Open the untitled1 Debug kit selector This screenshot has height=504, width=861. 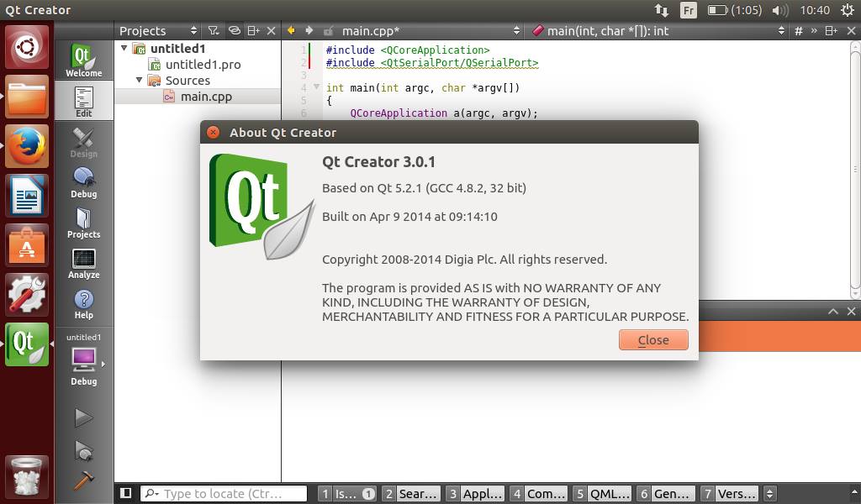pos(83,360)
